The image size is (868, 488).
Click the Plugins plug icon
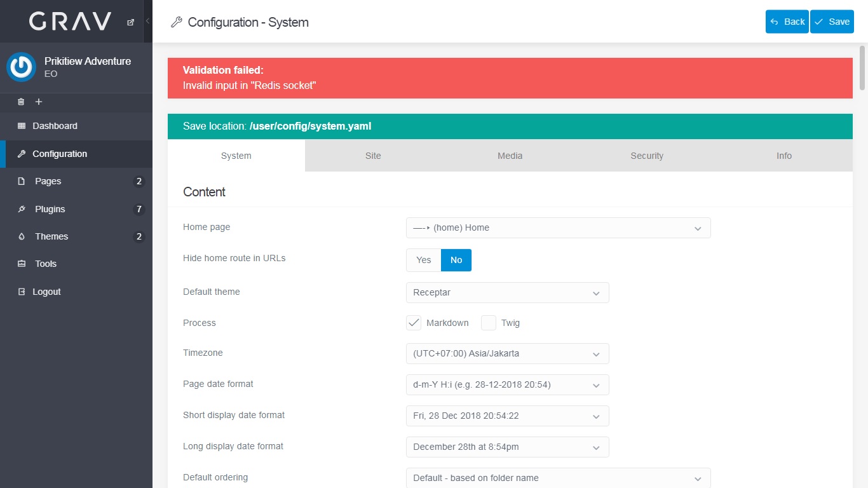[x=22, y=209]
